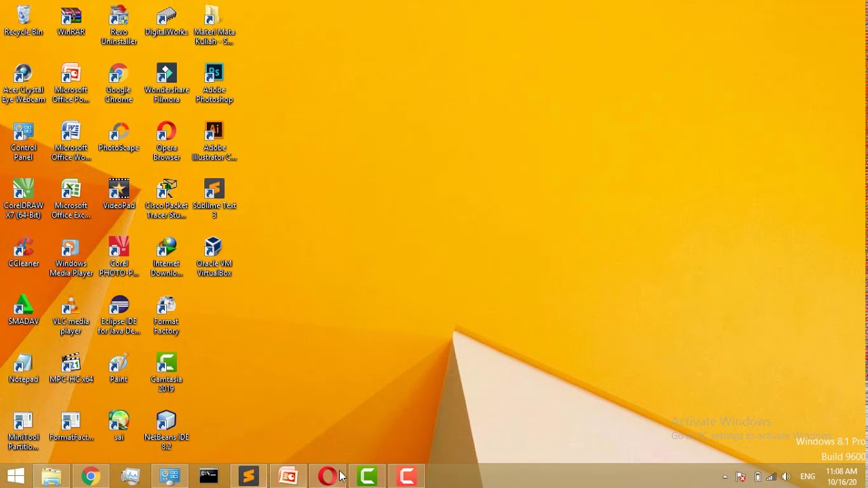This screenshot has height=488, width=868.
Task: Select the PhotoScape desktop shortcut
Action: [x=119, y=137]
